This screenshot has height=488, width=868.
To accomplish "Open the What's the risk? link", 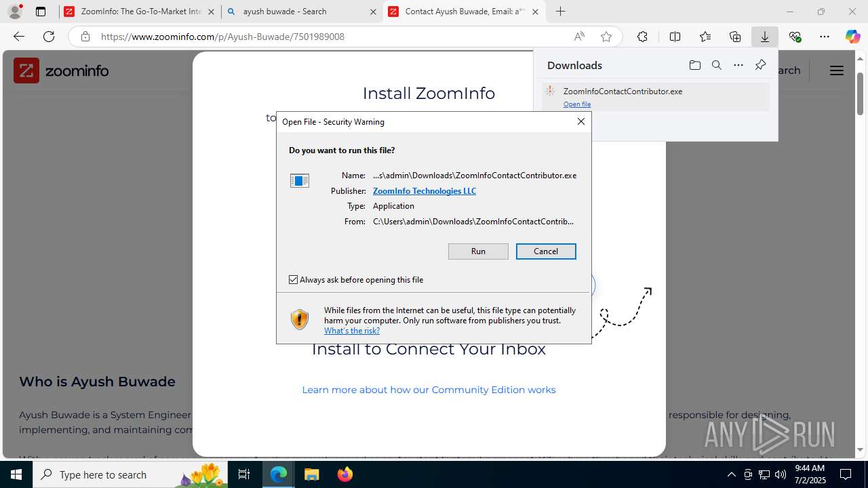I will 352,331.
